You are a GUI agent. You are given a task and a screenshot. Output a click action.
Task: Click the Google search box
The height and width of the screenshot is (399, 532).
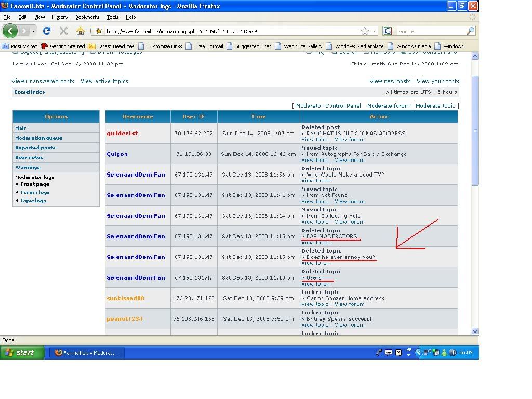pos(431,31)
